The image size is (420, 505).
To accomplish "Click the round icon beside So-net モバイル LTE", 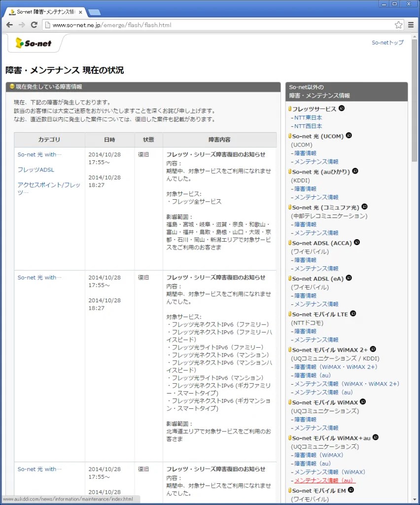I will pyautogui.click(x=353, y=313).
